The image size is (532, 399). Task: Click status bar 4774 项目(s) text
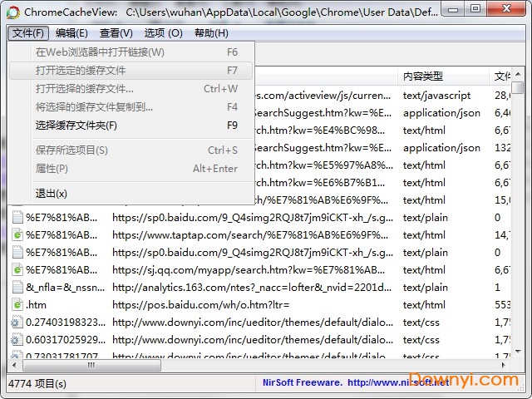click(x=37, y=383)
